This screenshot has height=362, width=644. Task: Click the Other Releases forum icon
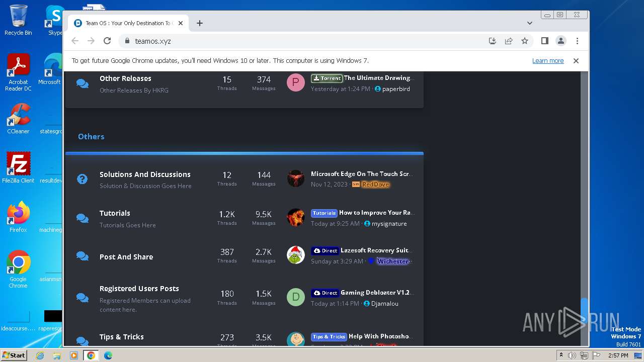pos(83,83)
